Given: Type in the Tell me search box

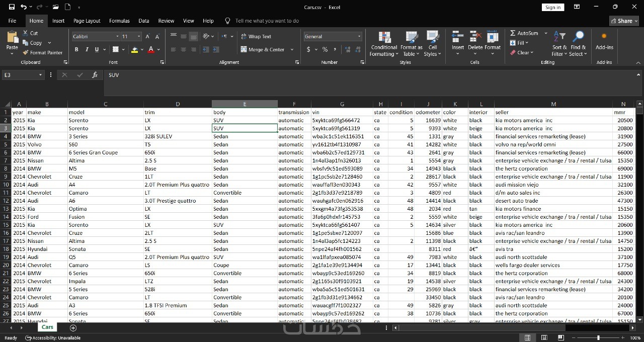Looking at the screenshot, I should tap(267, 21).
